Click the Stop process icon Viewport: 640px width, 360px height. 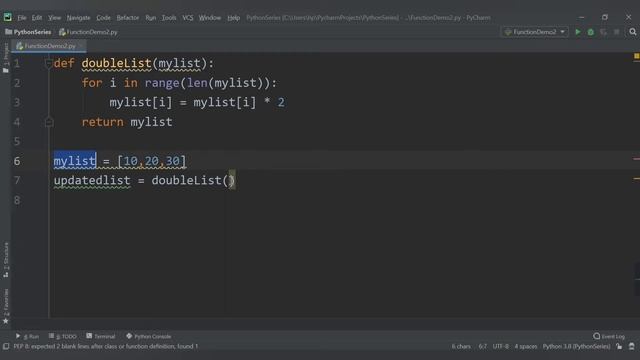pos(617,32)
